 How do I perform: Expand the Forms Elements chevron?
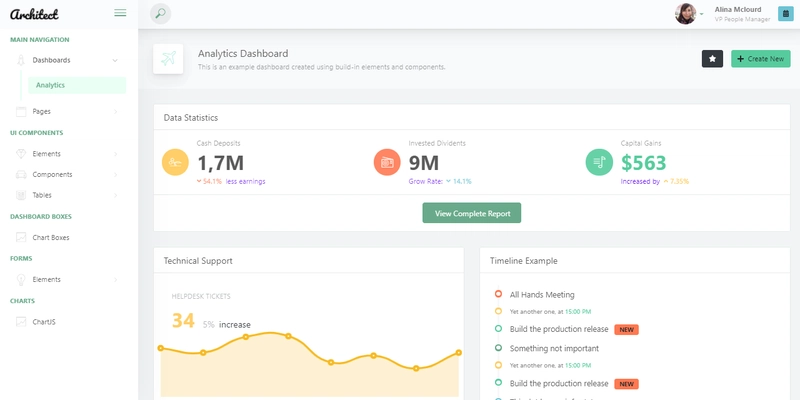pyautogui.click(x=115, y=280)
